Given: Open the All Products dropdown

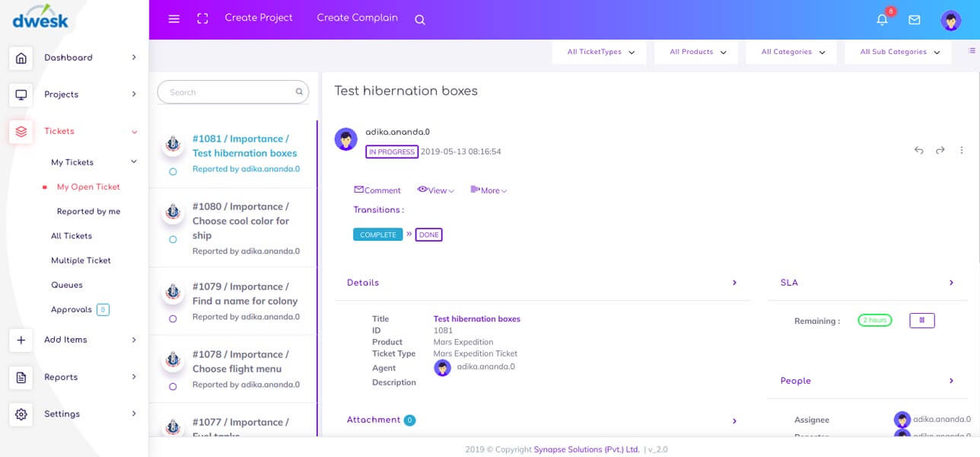Looking at the screenshot, I should click(x=698, y=53).
